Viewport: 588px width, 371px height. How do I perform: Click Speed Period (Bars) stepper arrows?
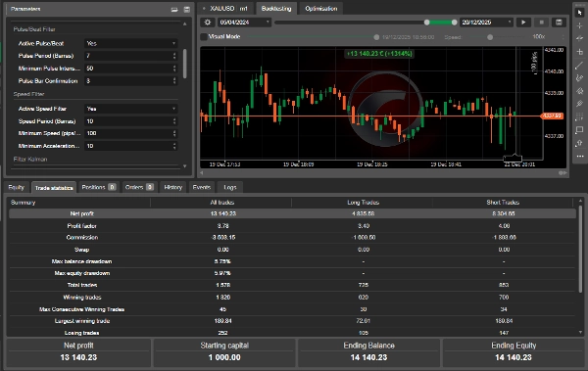click(x=174, y=121)
